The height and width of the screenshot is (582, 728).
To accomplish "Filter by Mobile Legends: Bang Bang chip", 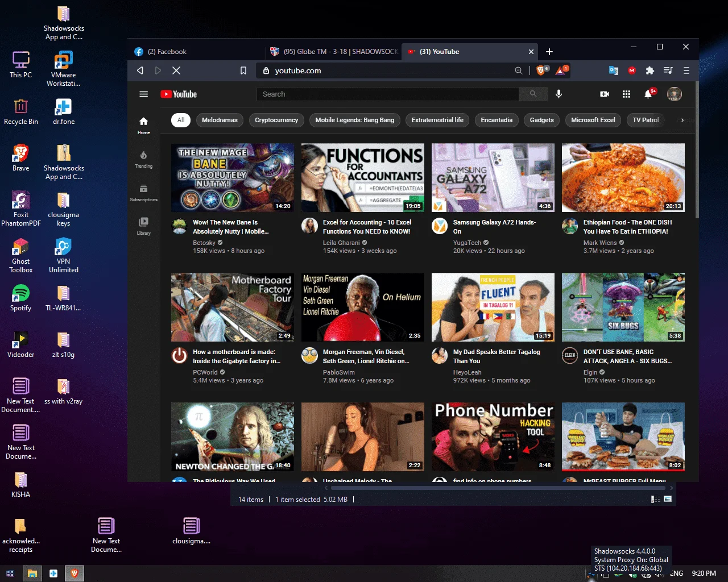I will tap(355, 120).
